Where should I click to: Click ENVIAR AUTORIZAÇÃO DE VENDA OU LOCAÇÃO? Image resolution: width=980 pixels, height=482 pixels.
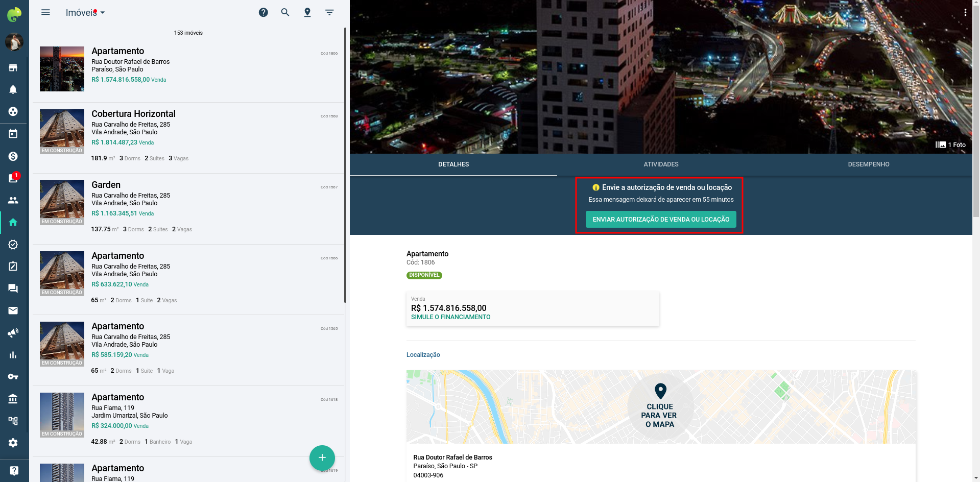click(661, 220)
